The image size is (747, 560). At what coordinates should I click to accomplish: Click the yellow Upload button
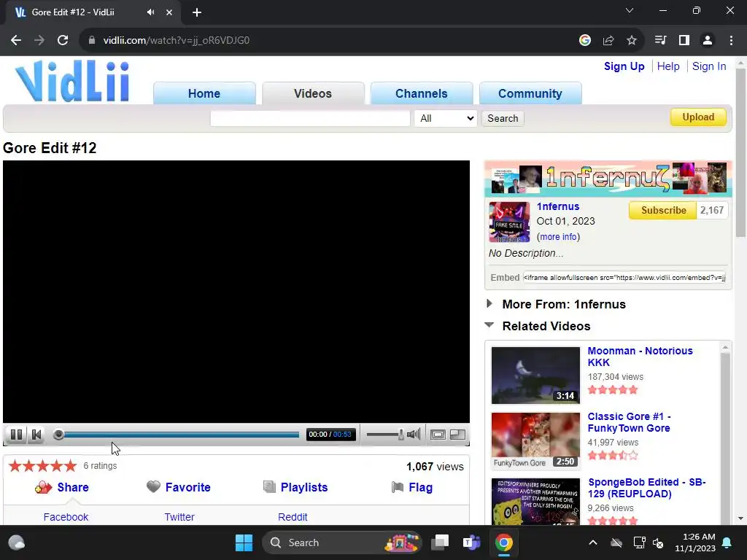(698, 117)
